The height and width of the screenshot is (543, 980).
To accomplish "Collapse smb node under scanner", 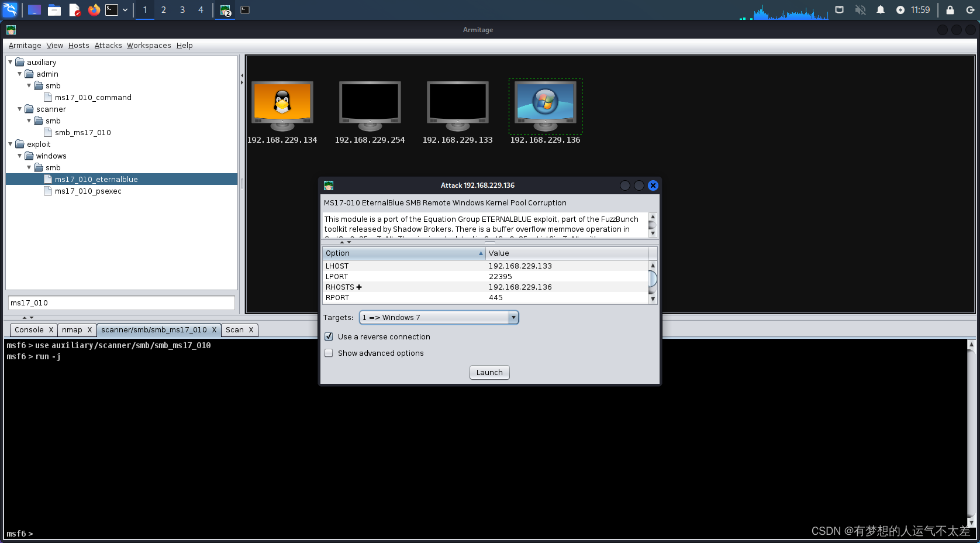I will click(29, 121).
